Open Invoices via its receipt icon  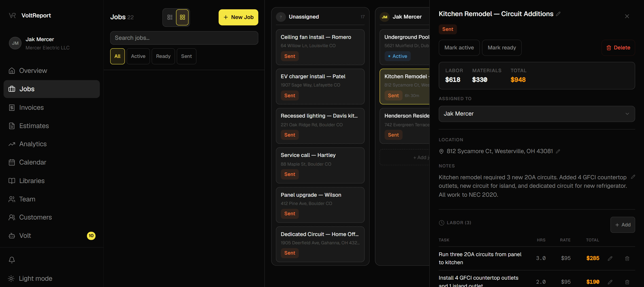pos(12,108)
